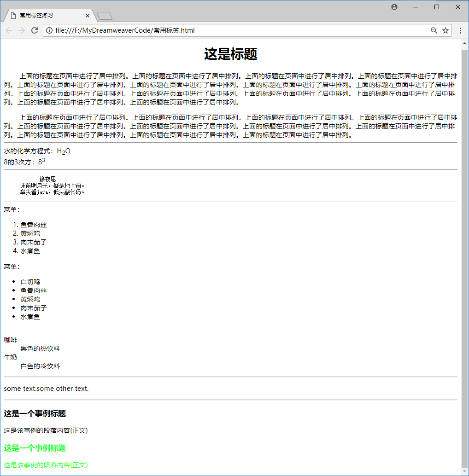The image size is (469, 476).
Task: Click numbered item 1. 鱼香肉丝
Action: pos(30,225)
